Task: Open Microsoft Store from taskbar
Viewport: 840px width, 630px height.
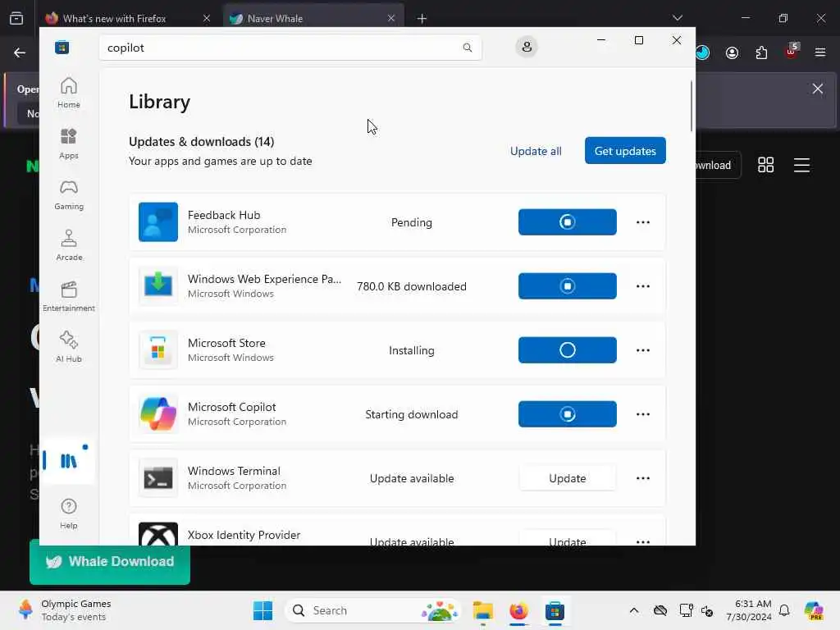Action: 555,610
